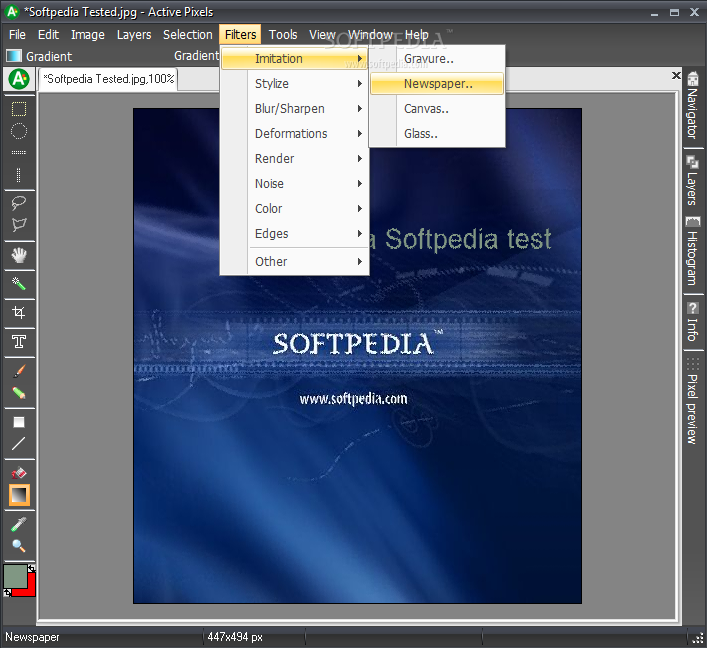Click the Newspaper hint in status bar
The height and width of the screenshot is (648, 707).
pos(32,637)
